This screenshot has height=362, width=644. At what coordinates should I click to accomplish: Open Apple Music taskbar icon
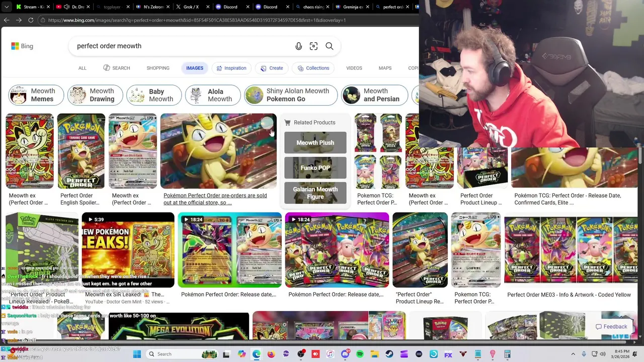tap(330, 354)
